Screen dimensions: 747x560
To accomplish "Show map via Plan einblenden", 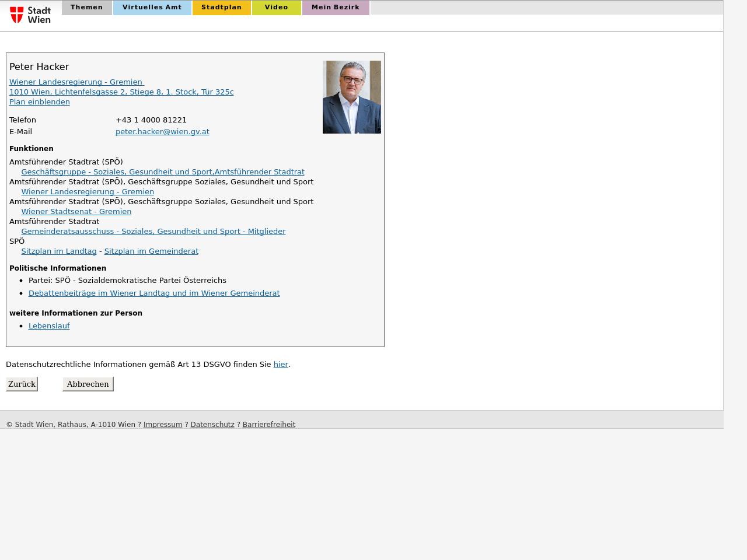I will (40, 102).
